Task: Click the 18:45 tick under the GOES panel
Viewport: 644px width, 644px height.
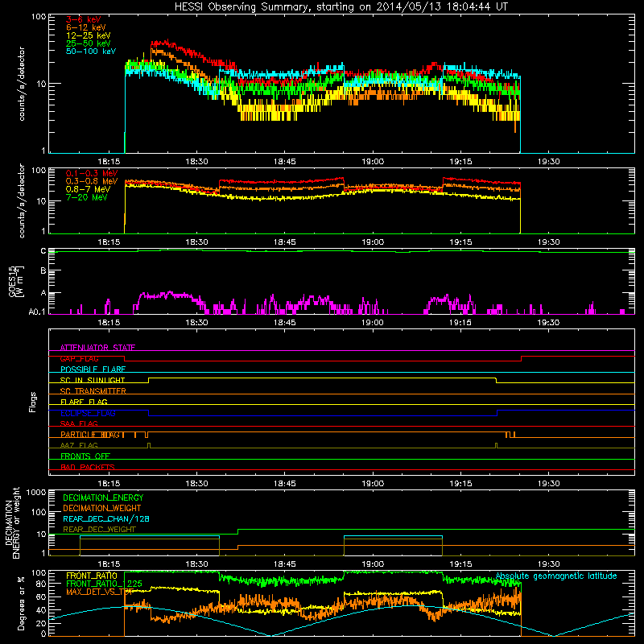Action: point(284,323)
